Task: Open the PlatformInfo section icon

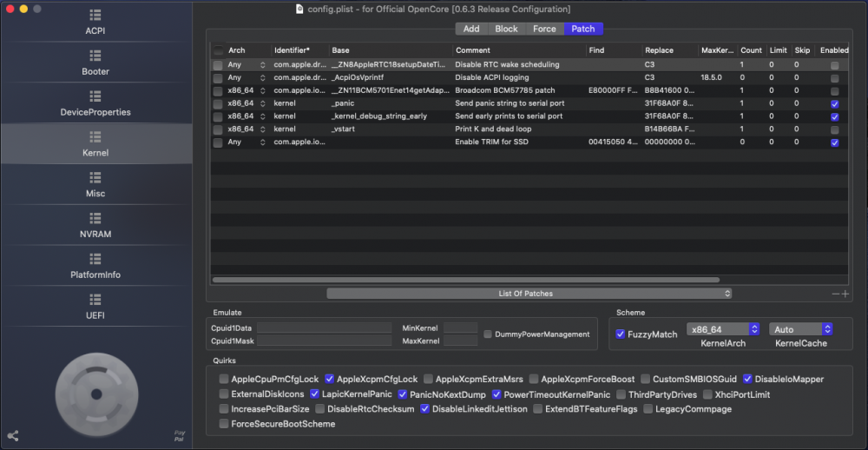Action: [x=95, y=259]
